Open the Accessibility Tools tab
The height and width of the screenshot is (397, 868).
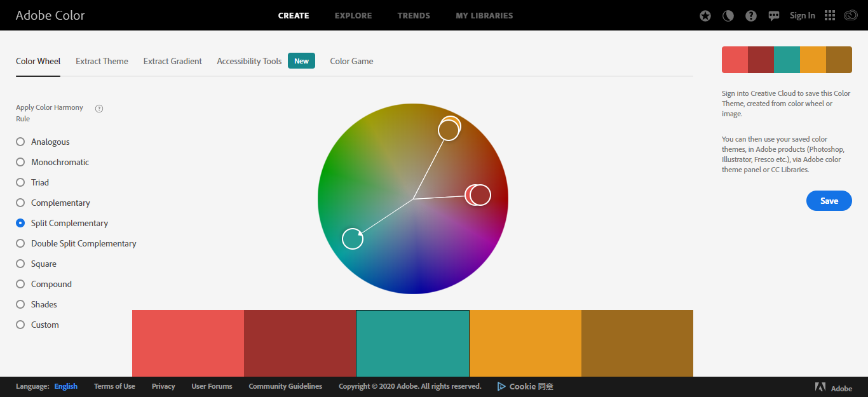coord(248,61)
